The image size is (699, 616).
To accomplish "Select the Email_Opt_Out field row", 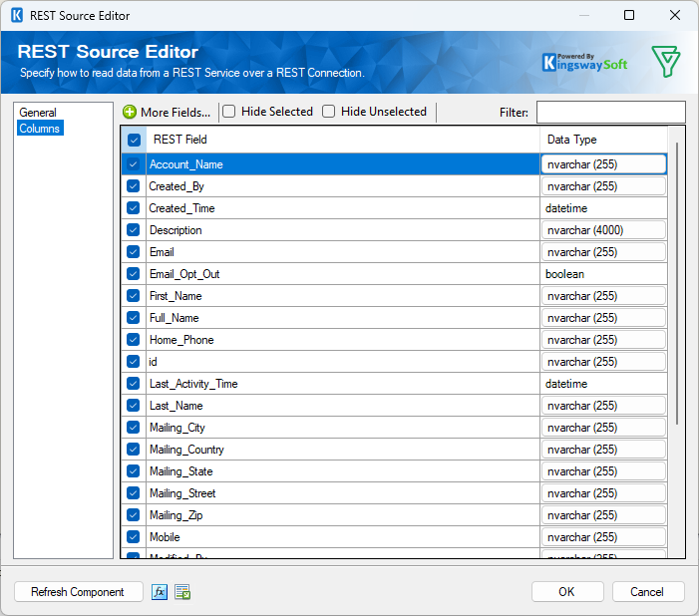I will pos(342,274).
